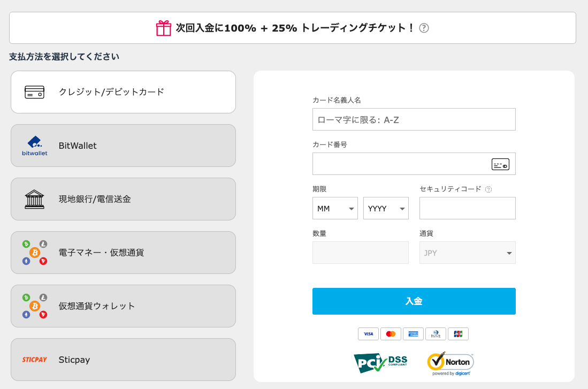Screen dimensions: 588x389
Task: Select 仮想通貨ウォレット as payment method
Action: [123, 306]
